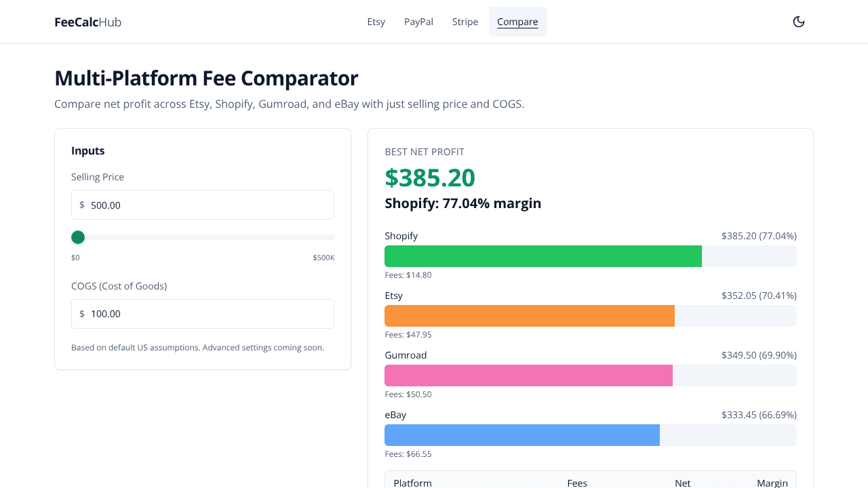
Task: Click the Etsy orange profit bar
Action: 530,316
